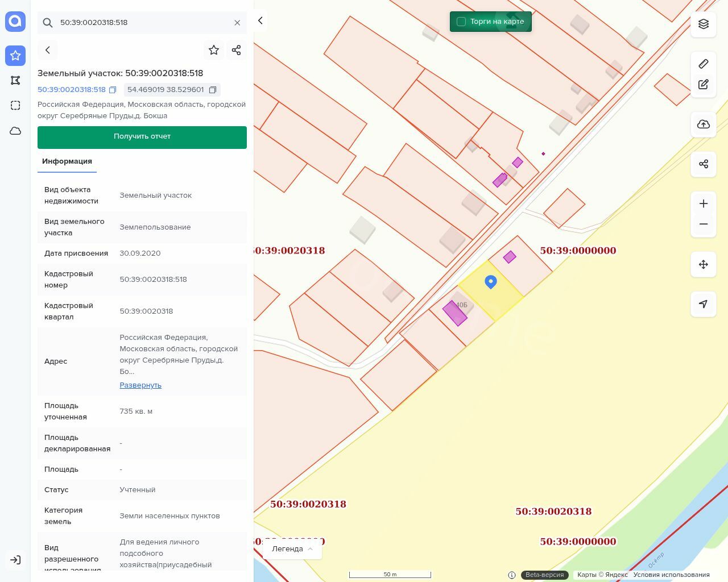Open the map layers panel
The width and height of the screenshot is (728, 582).
pos(704,24)
